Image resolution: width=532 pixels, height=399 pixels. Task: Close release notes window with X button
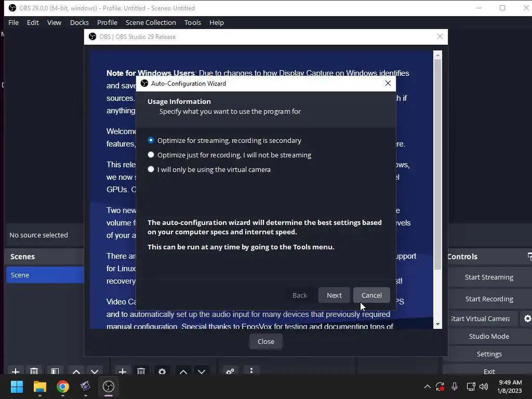tap(440, 36)
